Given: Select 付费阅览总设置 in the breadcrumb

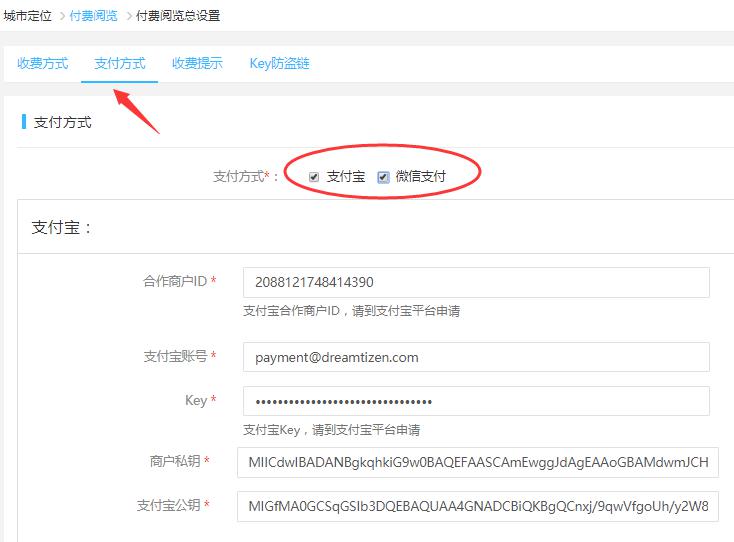Looking at the screenshot, I should [x=177, y=16].
